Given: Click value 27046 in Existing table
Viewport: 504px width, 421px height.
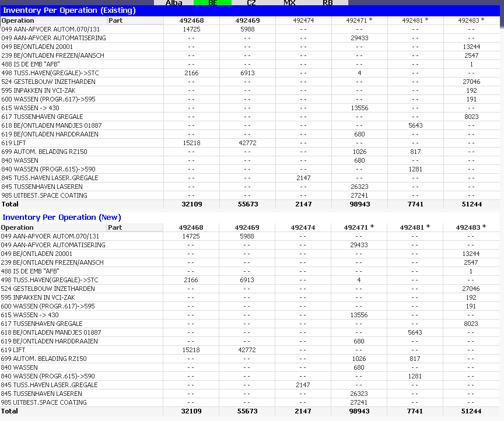Looking at the screenshot, I should [x=471, y=82].
